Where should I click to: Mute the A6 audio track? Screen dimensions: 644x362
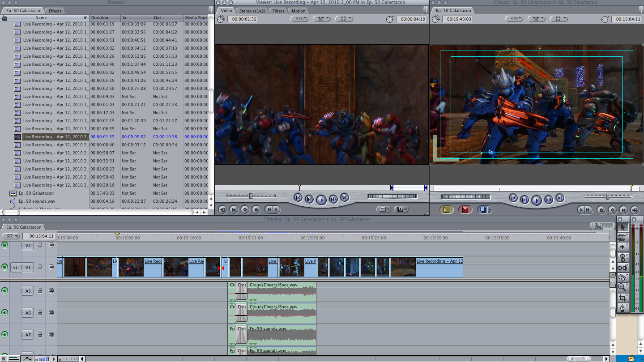pyautogui.click(x=4, y=312)
